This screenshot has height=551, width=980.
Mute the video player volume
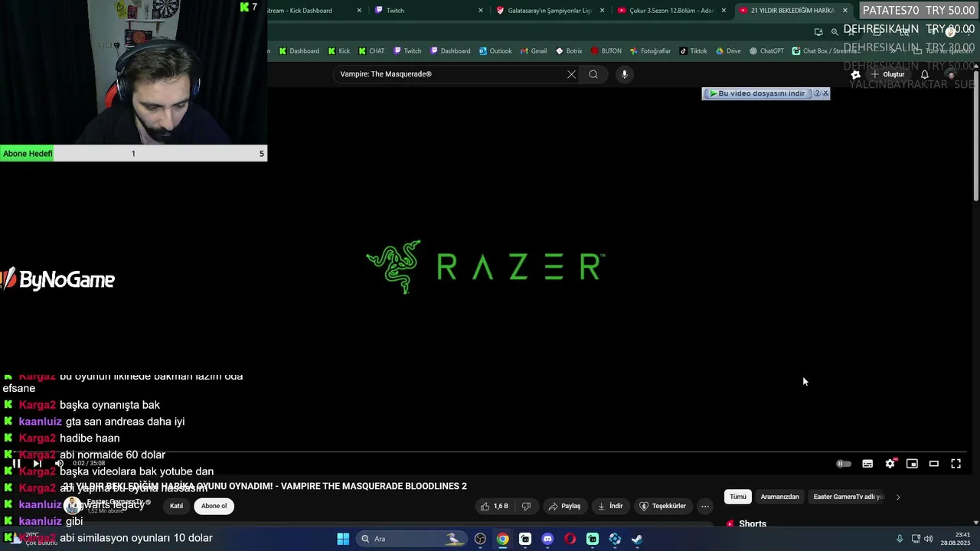click(59, 463)
